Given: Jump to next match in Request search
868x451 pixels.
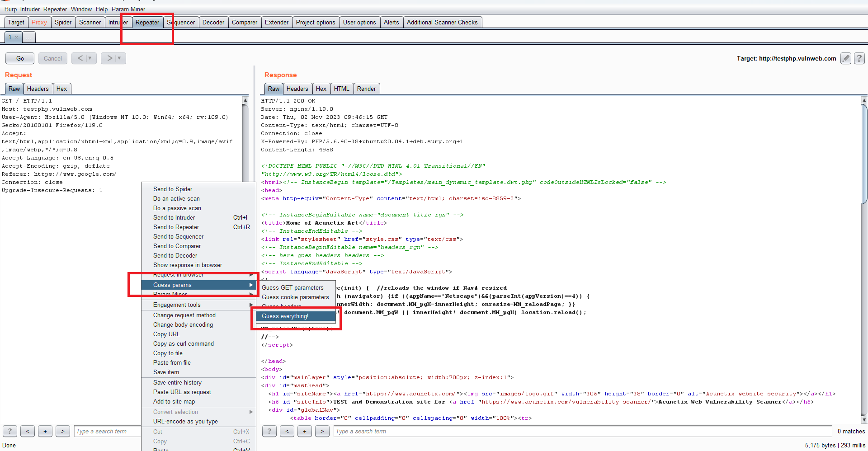Looking at the screenshot, I should [63, 431].
